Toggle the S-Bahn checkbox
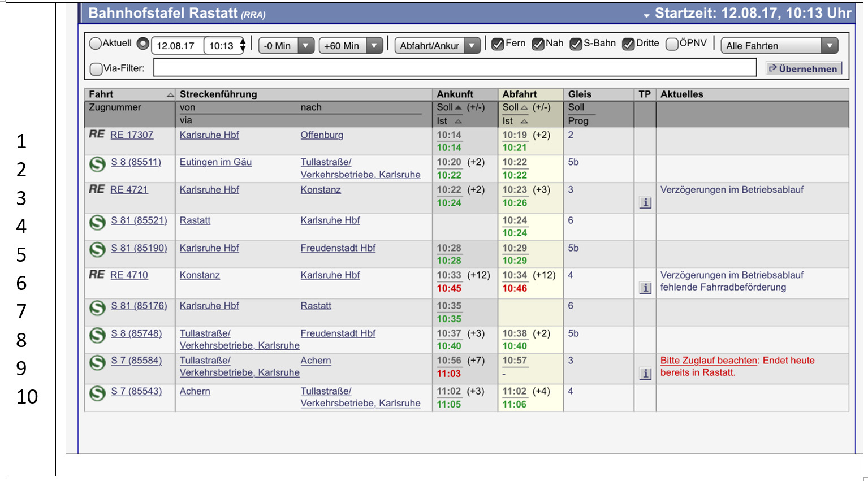Screen dimensions: 868x481 tap(576, 44)
